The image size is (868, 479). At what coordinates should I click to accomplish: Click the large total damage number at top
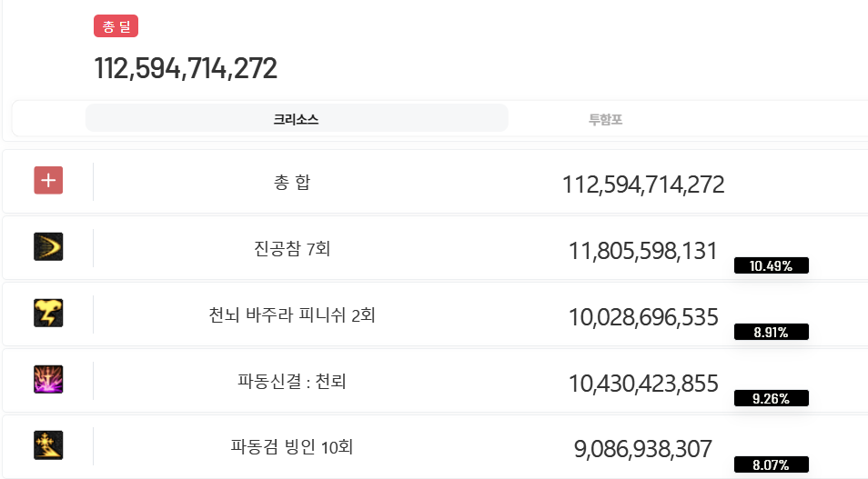pyautogui.click(x=186, y=68)
